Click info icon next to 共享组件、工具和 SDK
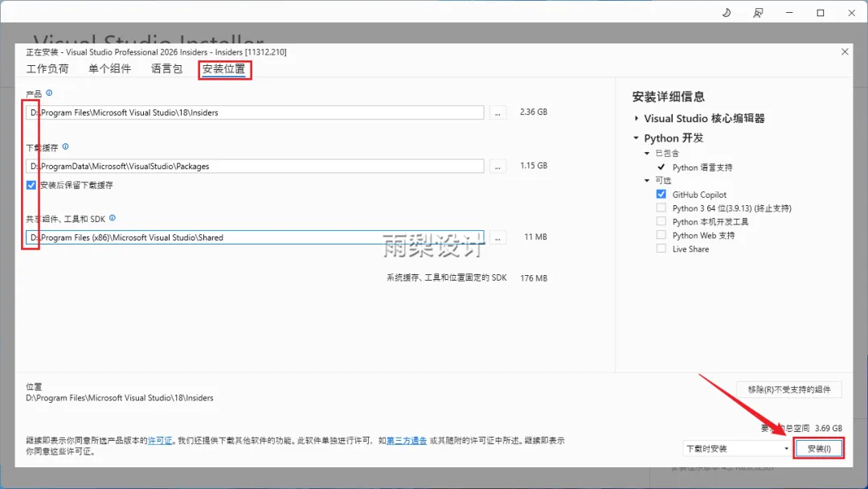This screenshot has height=489, width=868. tap(113, 218)
